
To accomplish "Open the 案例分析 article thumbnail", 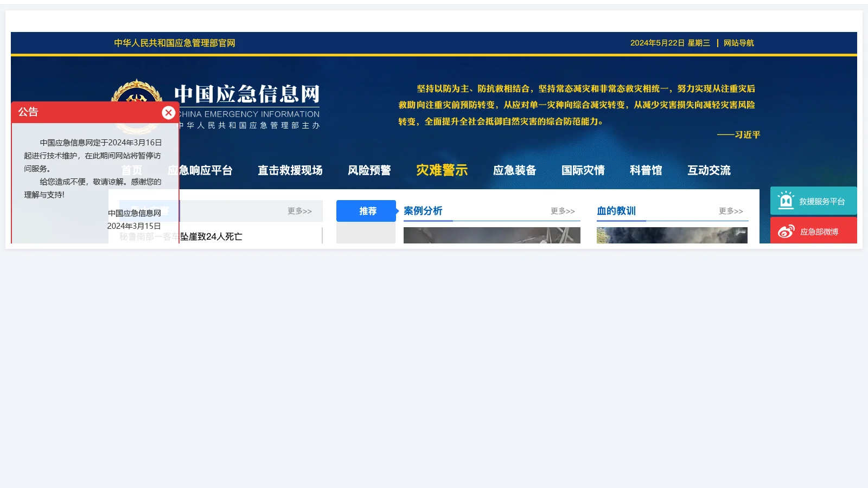I will click(492, 235).
